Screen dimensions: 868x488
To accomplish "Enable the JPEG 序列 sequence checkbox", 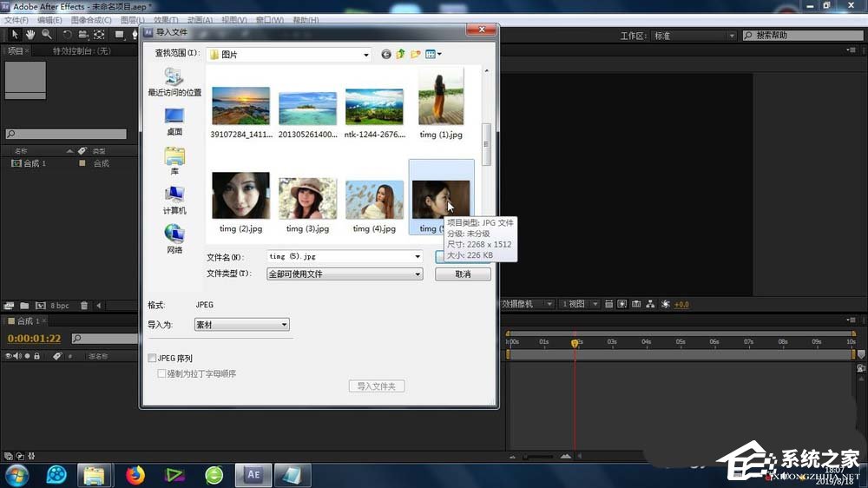I will coord(153,358).
